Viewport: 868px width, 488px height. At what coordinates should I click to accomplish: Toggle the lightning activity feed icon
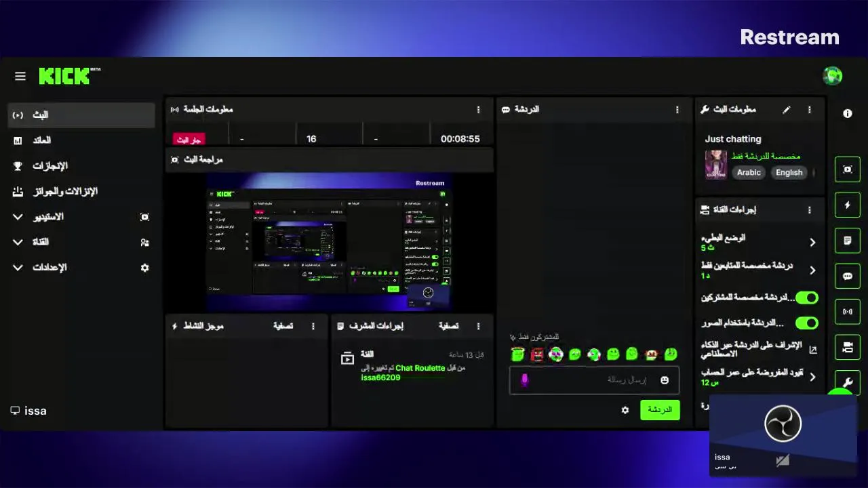pyautogui.click(x=848, y=205)
